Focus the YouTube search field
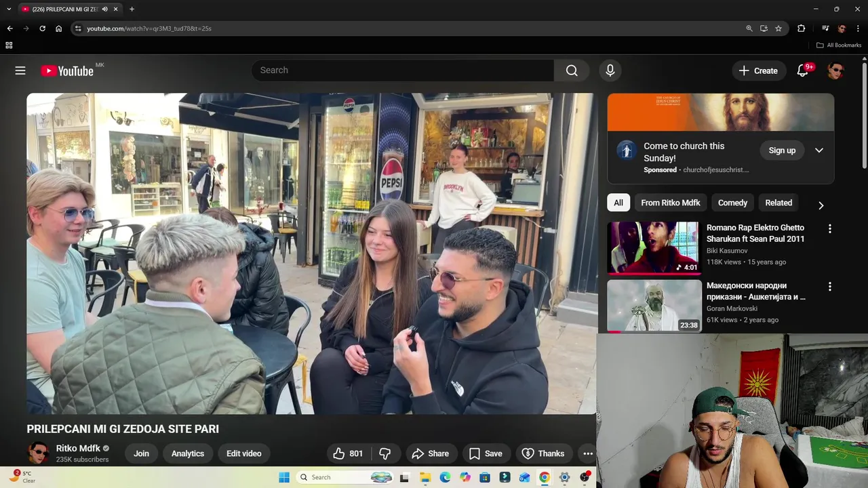Viewport: 868px width, 488px height. pyautogui.click(x=403, y=70)
